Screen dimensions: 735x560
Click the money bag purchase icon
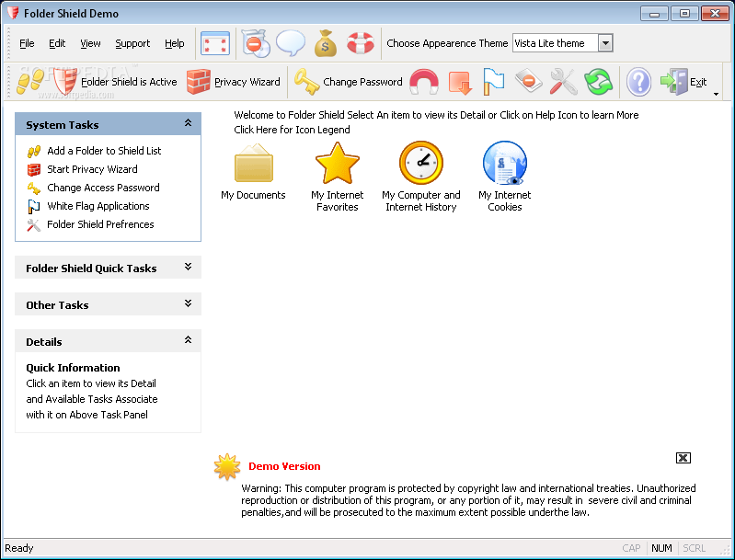(326, 43)
